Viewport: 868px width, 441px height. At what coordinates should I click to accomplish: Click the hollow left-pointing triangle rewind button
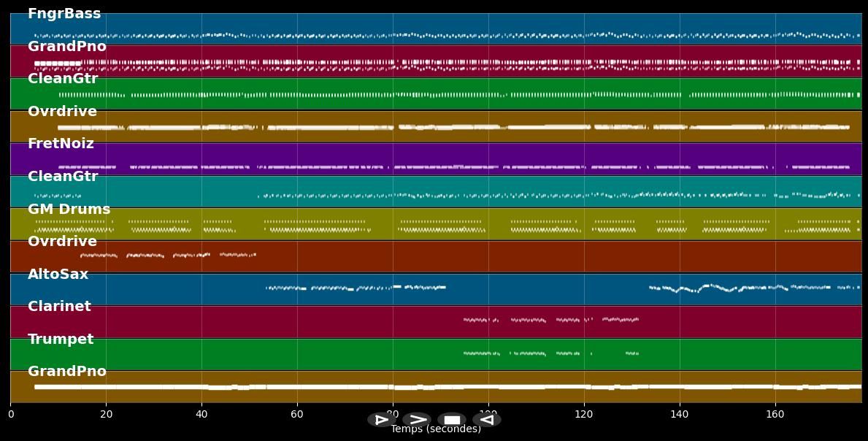[486, 420]
